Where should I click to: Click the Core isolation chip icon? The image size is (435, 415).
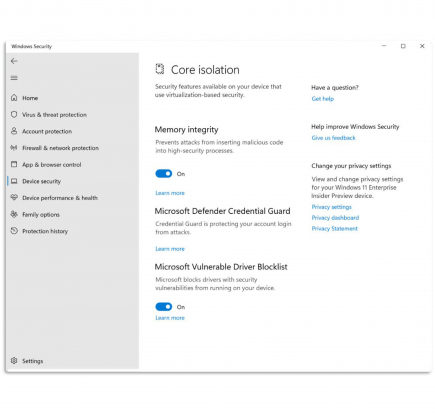coord(160,69)
